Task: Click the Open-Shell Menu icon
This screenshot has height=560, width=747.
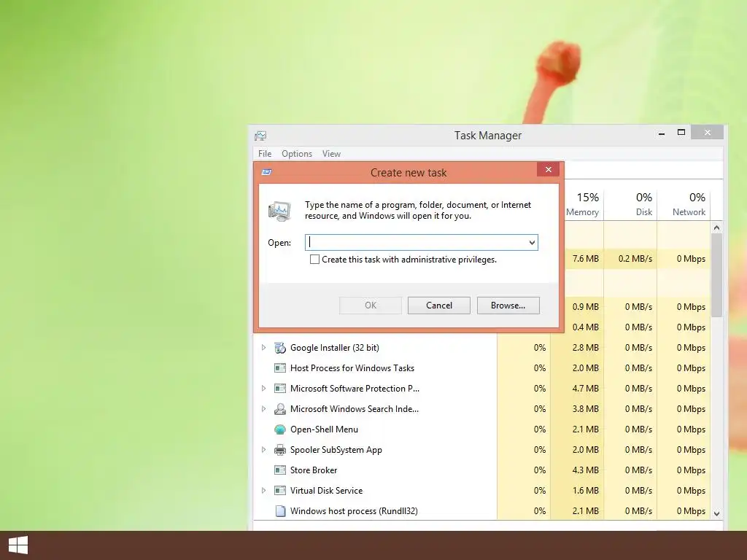Action: click(x=280, y=429)
